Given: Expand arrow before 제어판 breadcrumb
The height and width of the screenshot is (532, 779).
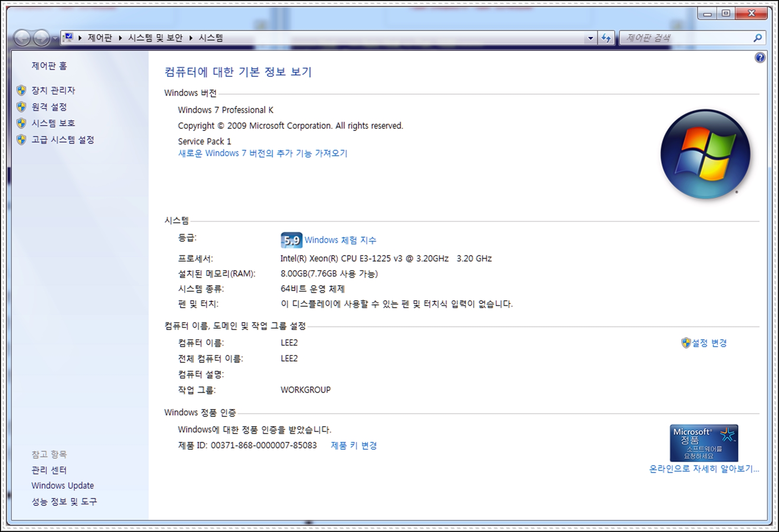Looking at the screenshot, I should pos(80,38).
